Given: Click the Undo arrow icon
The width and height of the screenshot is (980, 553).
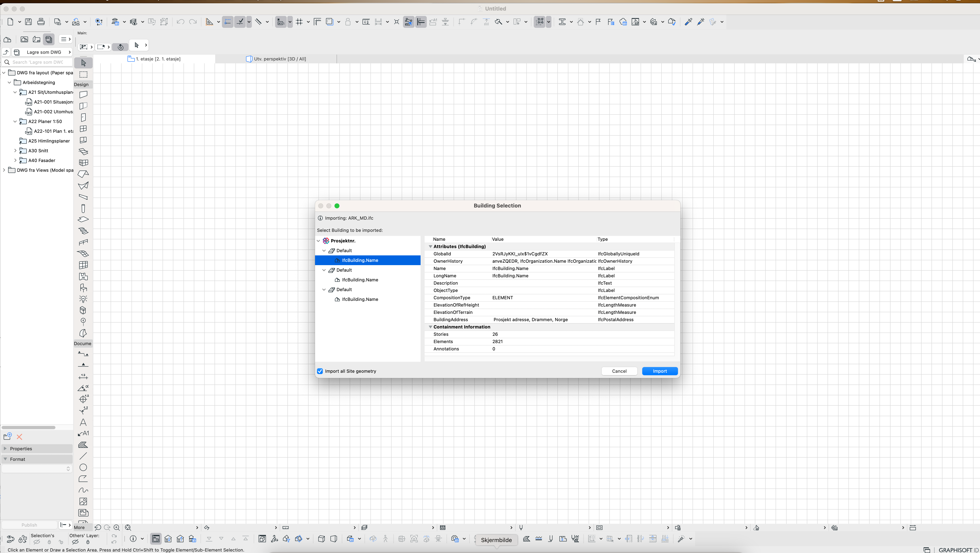Looking at the screenshot, I should click(180, 22).
